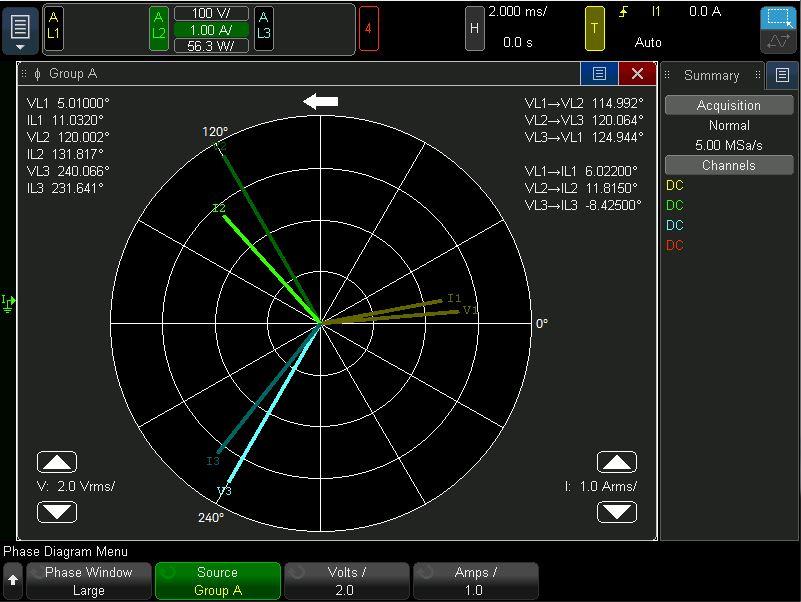Click the Group A window menu icon

coord(599,73)
